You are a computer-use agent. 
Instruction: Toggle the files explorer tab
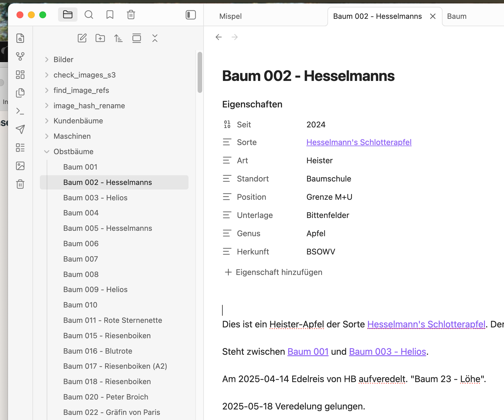[x=68, y=15]
